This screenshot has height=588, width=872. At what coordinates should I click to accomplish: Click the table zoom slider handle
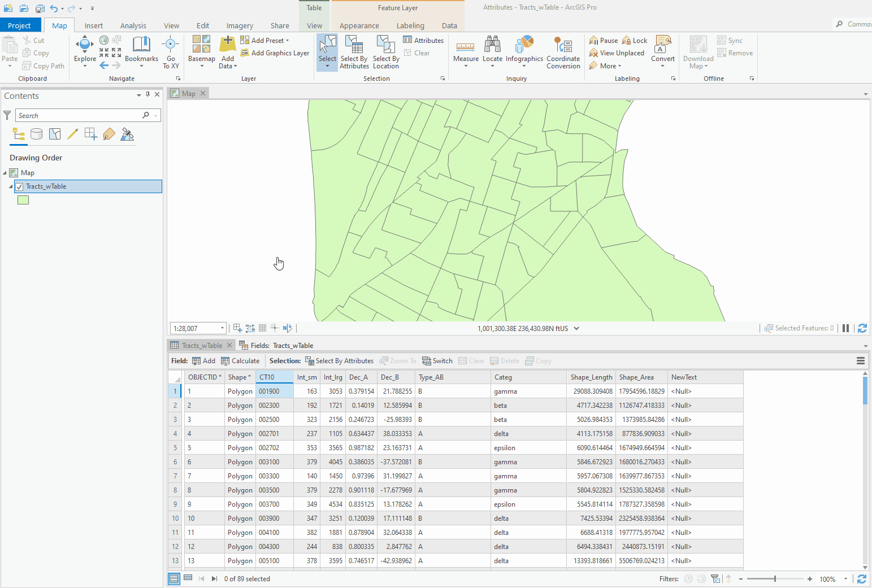(775, 579)
